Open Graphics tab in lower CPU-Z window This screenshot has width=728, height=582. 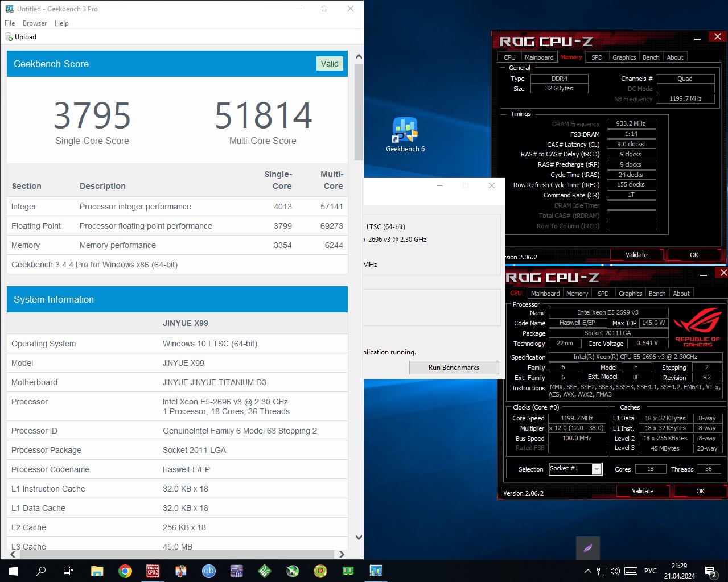(631, 294)
